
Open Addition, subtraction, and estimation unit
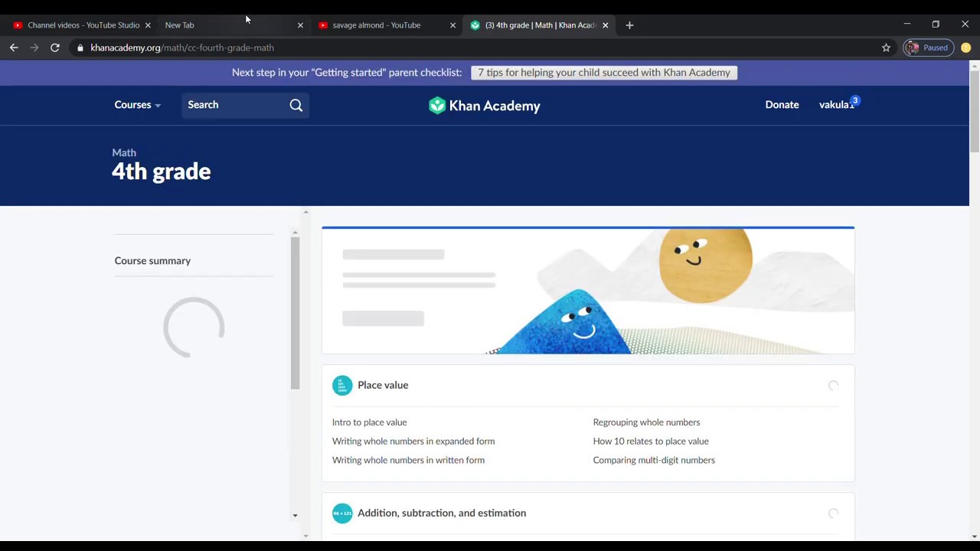pos(442,513)
